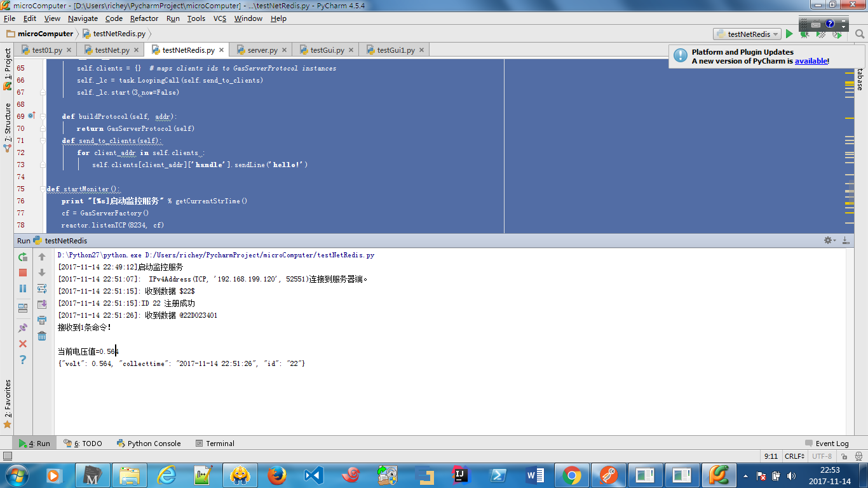Image resolution: width=868 pixels, height=488 pixels.
Task: Open the Terminal tool window
Action: [x=215, y=444]
